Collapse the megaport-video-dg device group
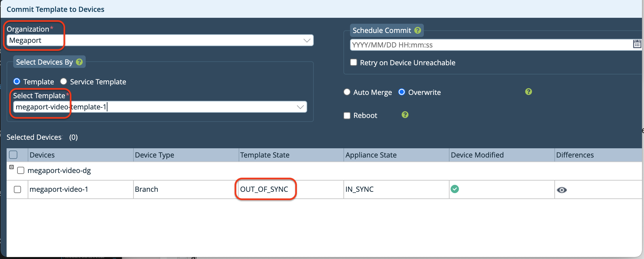The height and width of the screenshot is (259, 644). coord(12,167)
